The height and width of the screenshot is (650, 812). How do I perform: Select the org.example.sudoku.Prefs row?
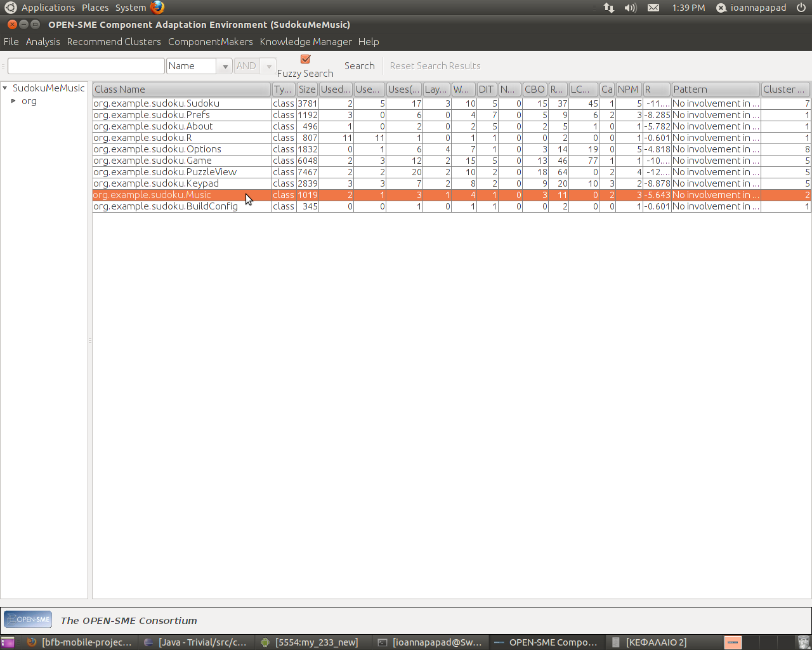(x=452, y=115)
